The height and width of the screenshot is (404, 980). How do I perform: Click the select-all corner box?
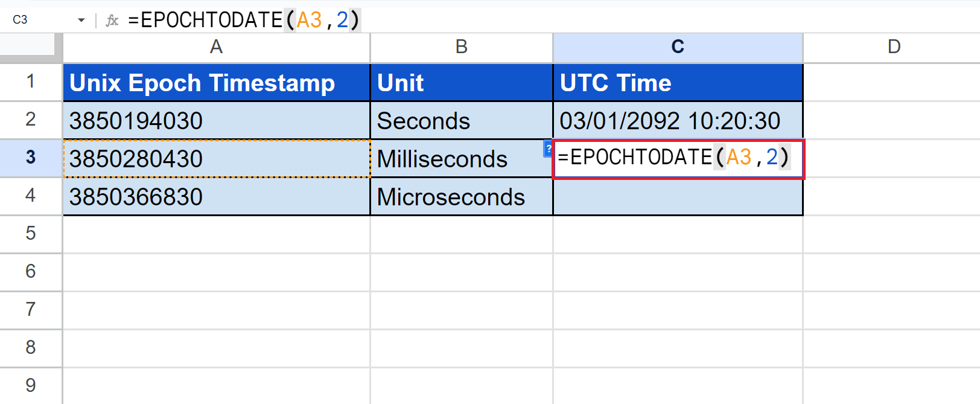30,47
